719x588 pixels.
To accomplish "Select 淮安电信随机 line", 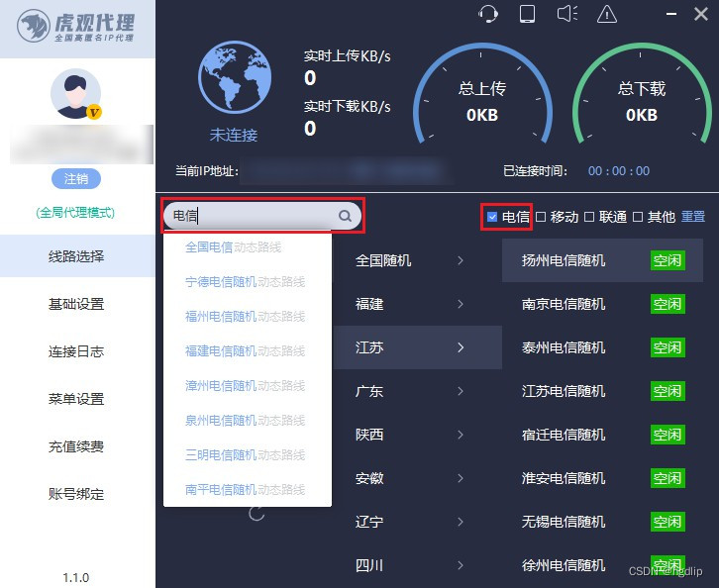I will (x=602, y=478).
